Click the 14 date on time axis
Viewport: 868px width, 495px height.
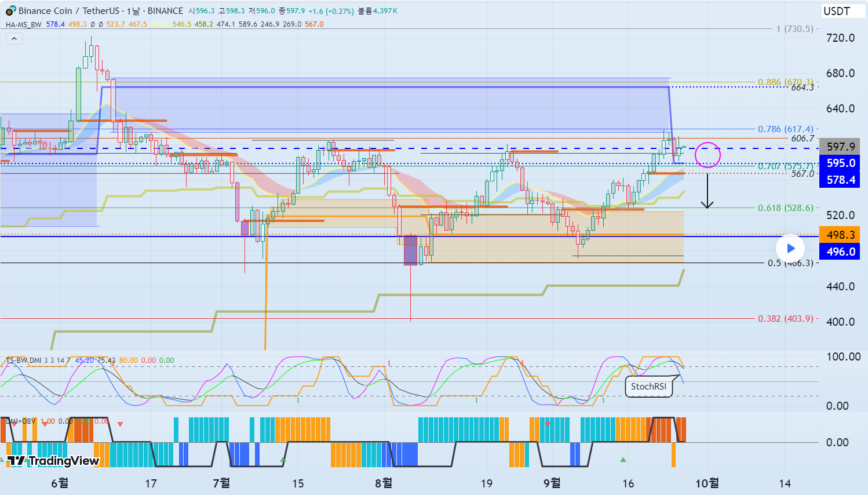785,484
